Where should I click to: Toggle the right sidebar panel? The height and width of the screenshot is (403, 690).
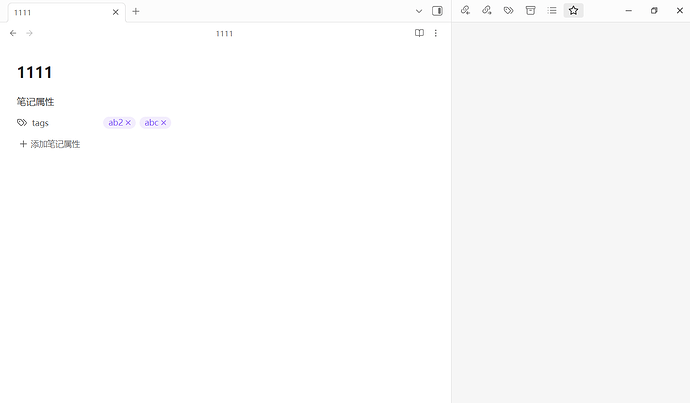click(x=437, y=11)
